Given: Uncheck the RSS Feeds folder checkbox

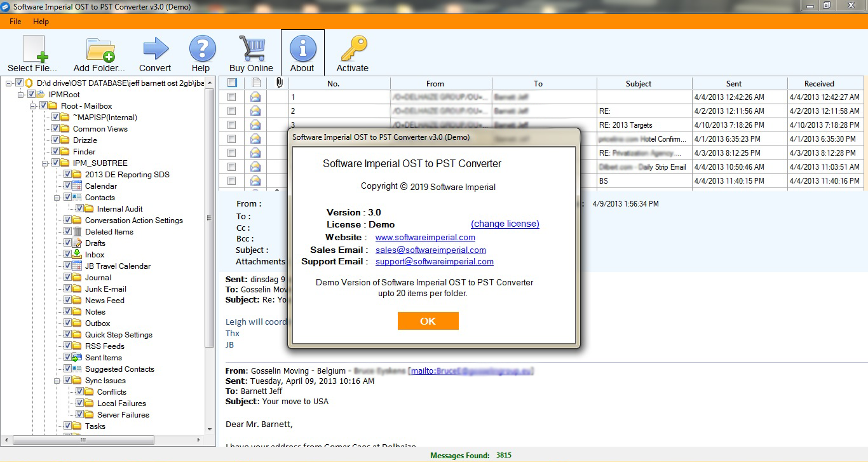Looking at the screenshot, I should click(68, 346).
